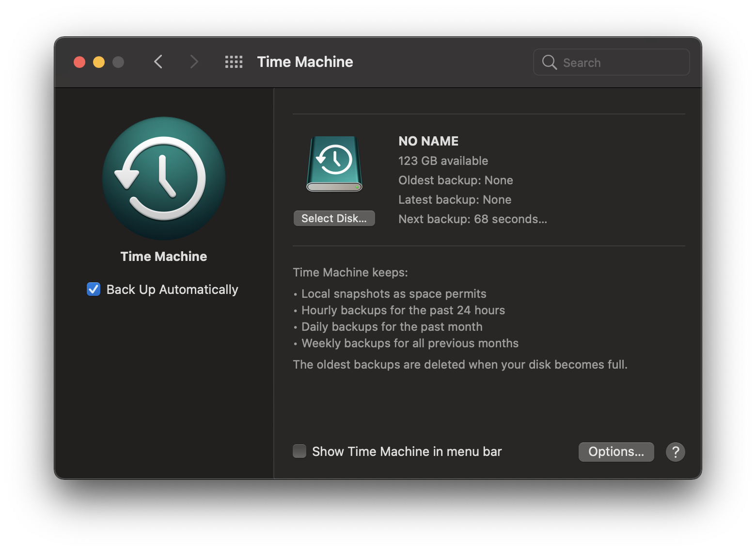
Task: Click the NO NAME disk title
Action: pos(428,141)
